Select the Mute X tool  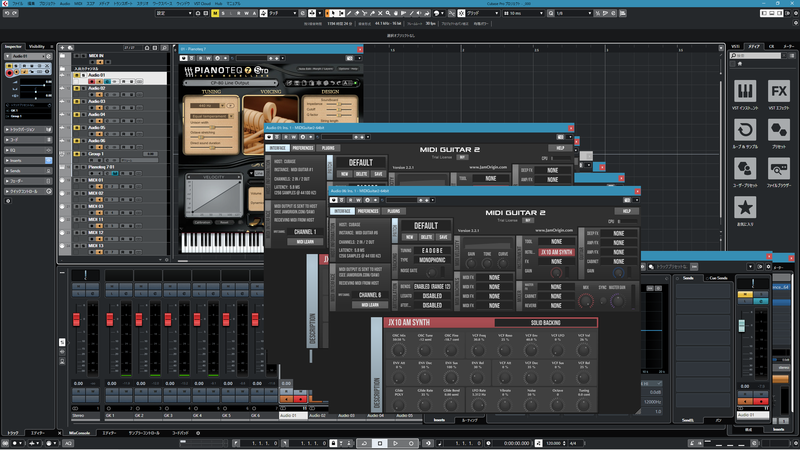coord(380,13)
